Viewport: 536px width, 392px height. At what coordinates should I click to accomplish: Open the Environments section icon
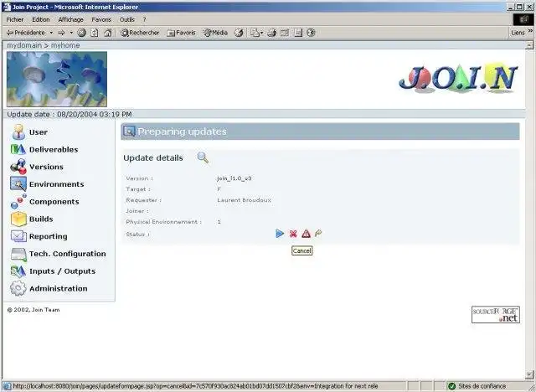pyautogui.click(x=18, y=184)
